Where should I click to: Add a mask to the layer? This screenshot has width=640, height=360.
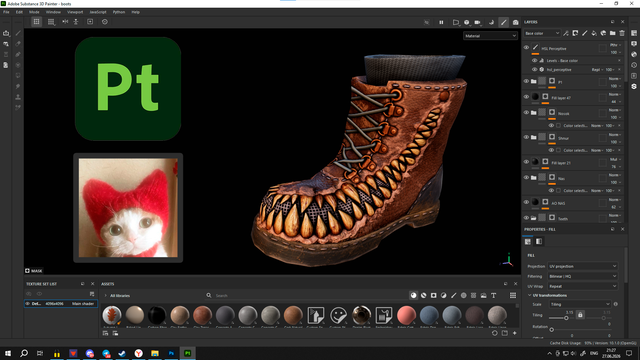[575, 33]
